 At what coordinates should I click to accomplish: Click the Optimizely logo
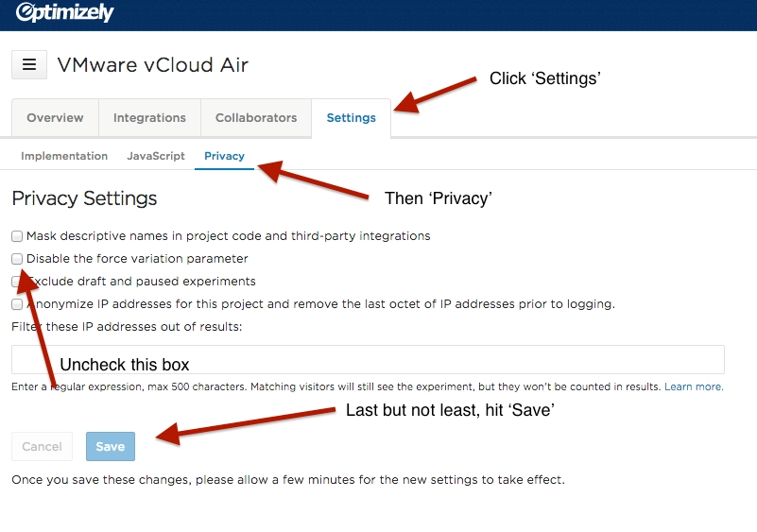64,13
